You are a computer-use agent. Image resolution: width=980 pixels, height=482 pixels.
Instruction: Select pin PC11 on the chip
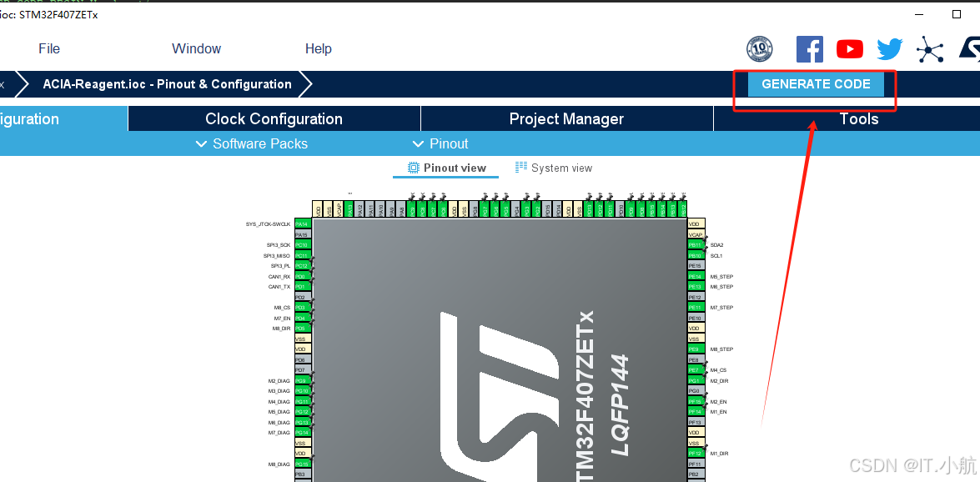tap(303, 255)
